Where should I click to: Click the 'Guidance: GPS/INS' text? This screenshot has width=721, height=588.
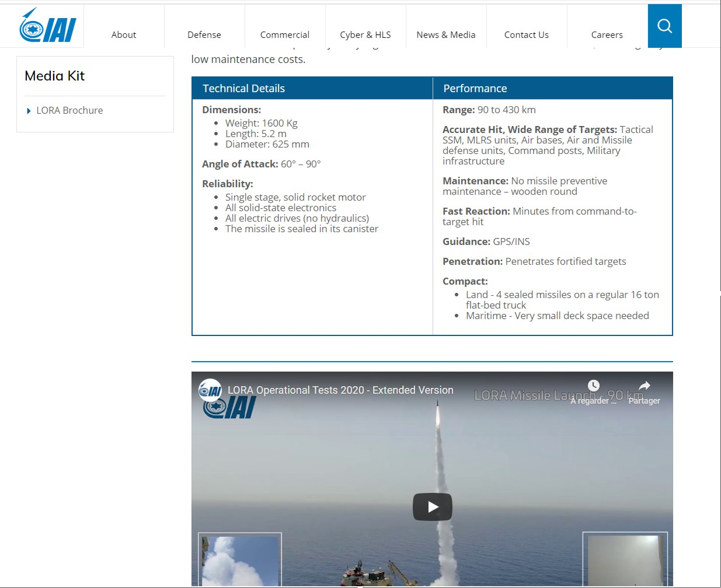pyautogui.click(x=486, y=242)
